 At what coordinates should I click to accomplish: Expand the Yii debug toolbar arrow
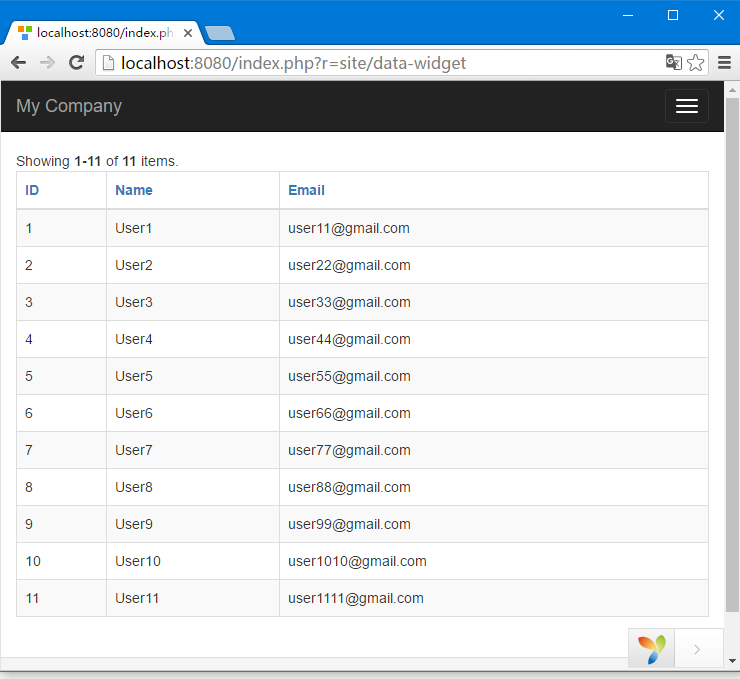(697, 649)
